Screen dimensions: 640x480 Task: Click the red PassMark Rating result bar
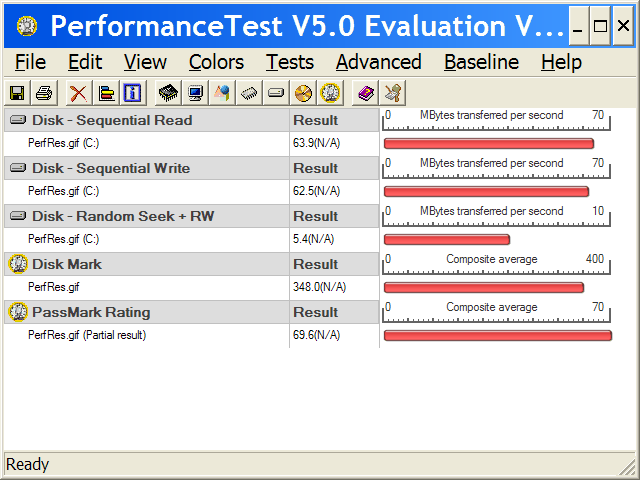[498, 336]
